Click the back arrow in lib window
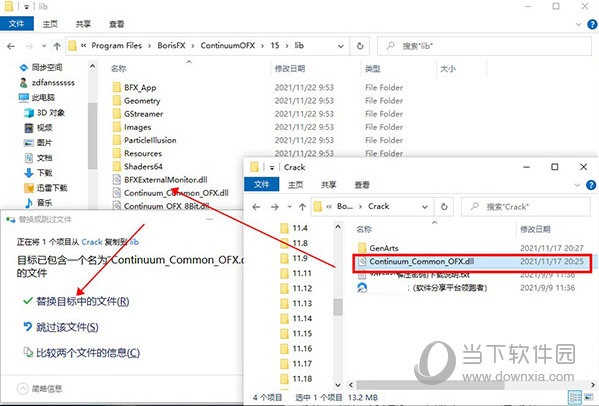This screenshot has width=599, height=406. coord(11,46)
